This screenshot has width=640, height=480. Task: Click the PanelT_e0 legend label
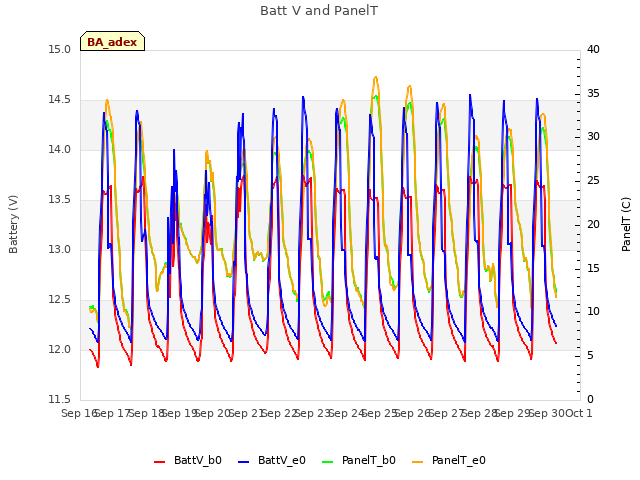(459, 460)
